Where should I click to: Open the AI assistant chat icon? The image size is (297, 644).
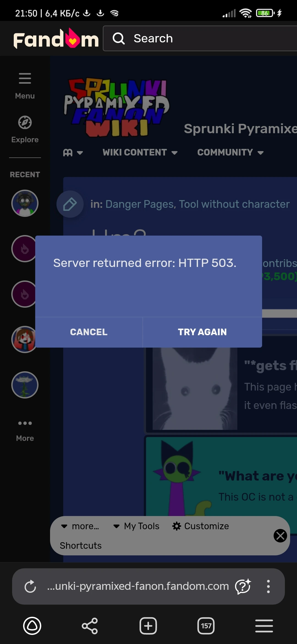coord(243,586)
